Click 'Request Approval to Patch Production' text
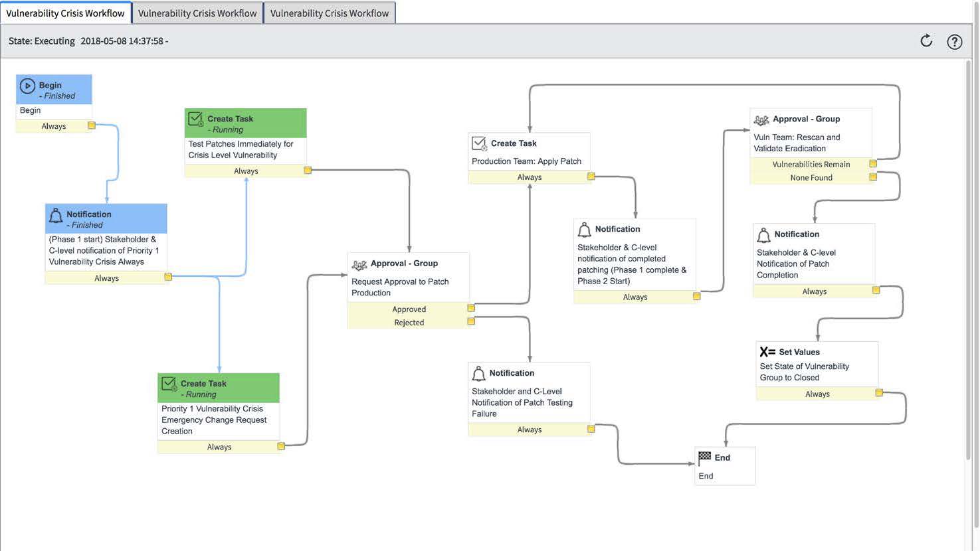 pos(400,287)
